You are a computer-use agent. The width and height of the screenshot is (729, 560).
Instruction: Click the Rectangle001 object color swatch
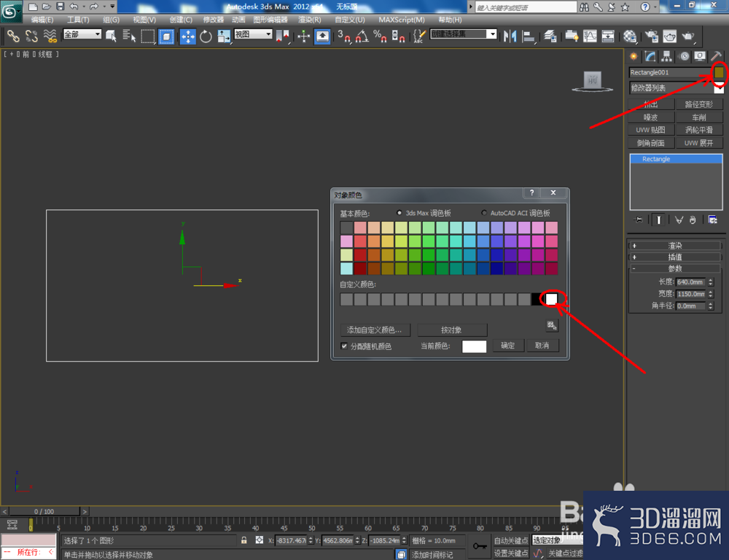719,72
